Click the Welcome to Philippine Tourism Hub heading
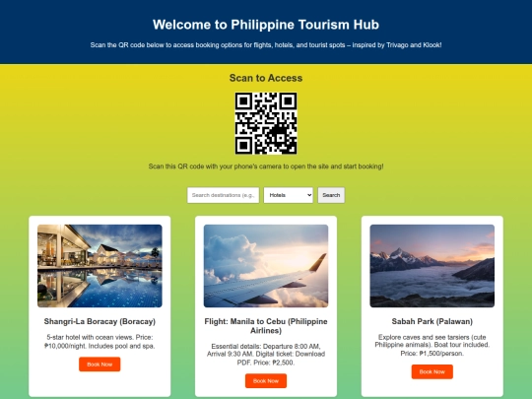The image size is (532, 399). click(x=266, y=25)
